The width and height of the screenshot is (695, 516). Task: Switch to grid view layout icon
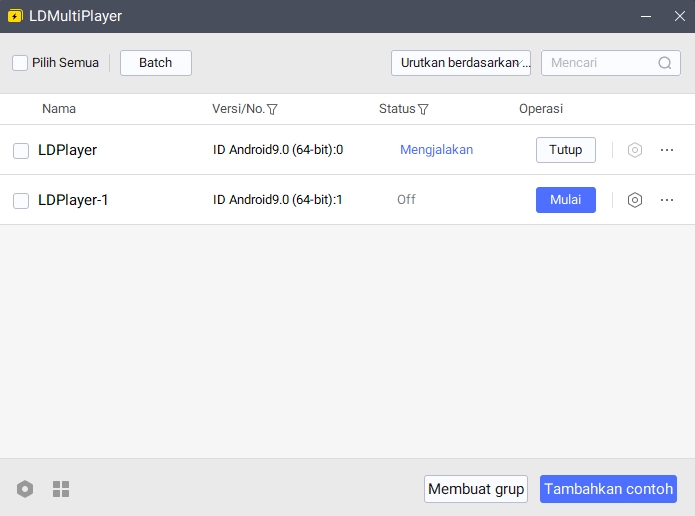61,489
